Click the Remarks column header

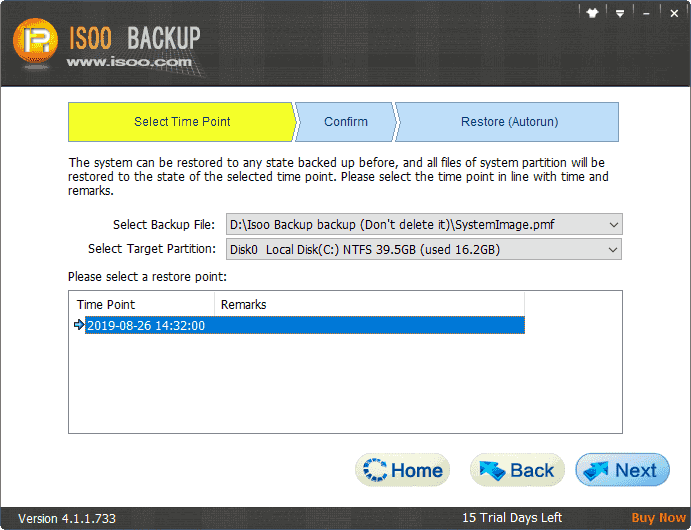243,304
